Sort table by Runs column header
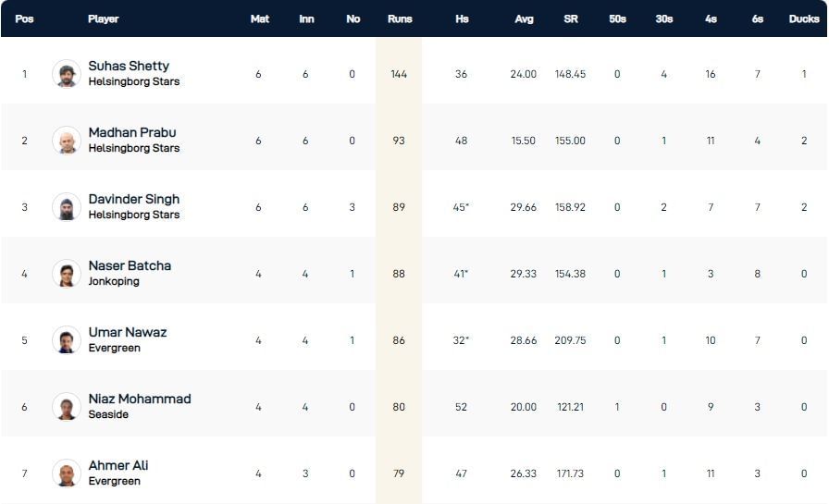Image resolution: width=829 pixels, height=504 pixels. [x=400, y=18]
